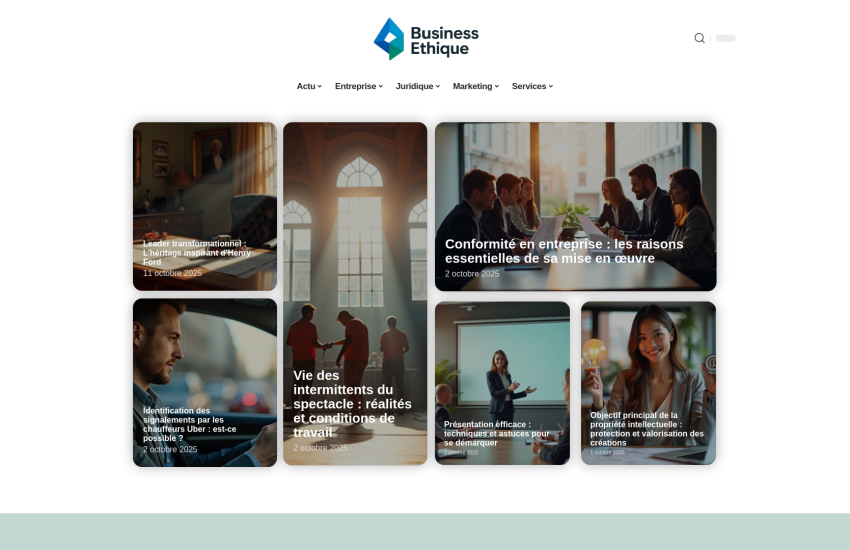850x550 pixels.
Task: Click the Business Ethique site title text
Action: [445, 41]
